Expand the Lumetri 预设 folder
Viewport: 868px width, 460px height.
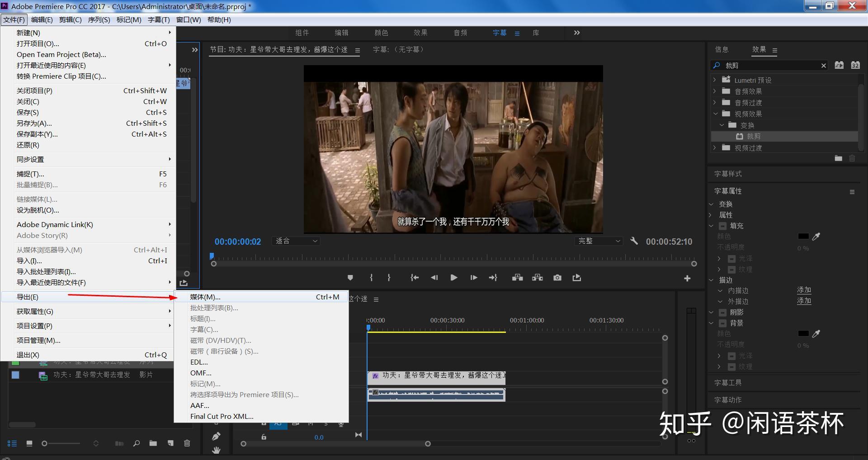(714, 80)
